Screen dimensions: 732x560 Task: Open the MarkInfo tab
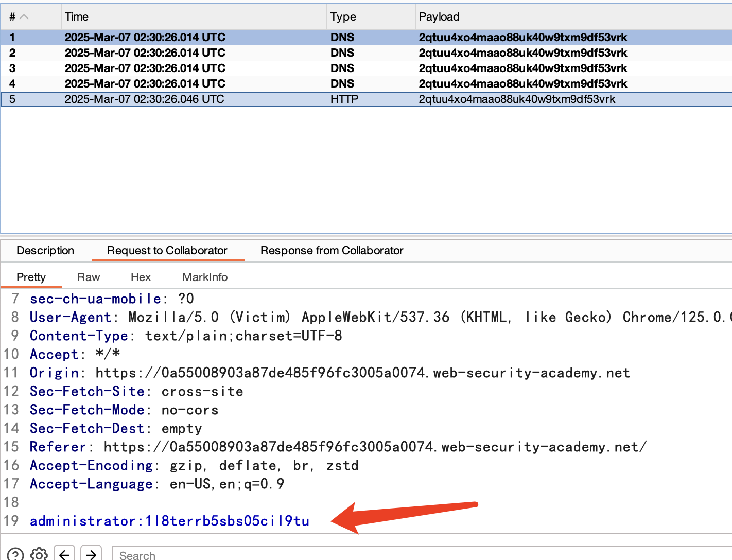coord(205,277)
